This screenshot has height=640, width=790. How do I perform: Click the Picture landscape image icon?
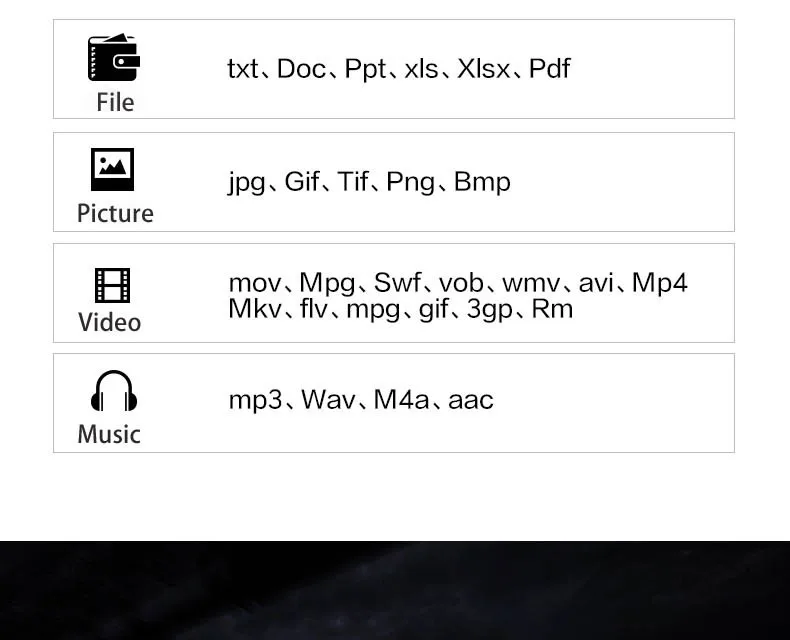click(112, 169)
